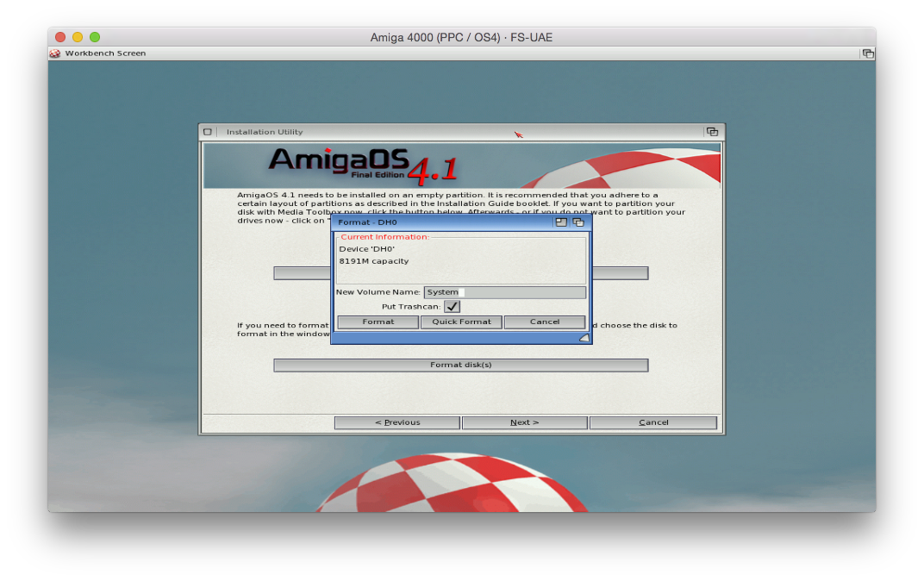The width and height of the screenshot is (924, 581).
Task: Click the Format dialog's resize gadget
Action: point(584,338)
